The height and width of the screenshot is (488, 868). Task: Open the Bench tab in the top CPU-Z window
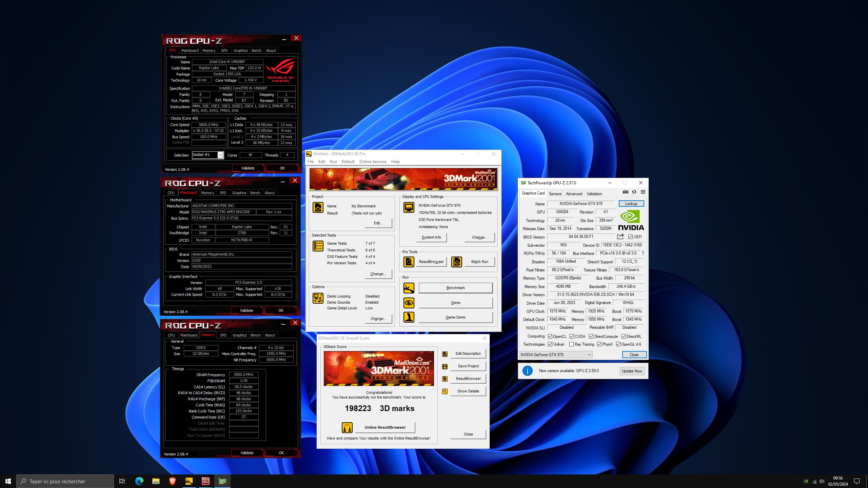(256, 50)
